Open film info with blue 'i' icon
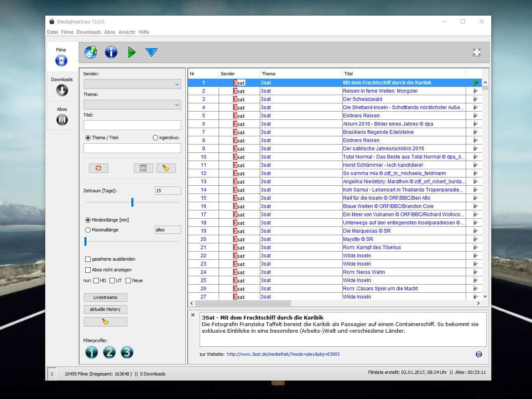Viewport: 532px width, 399px height. pos(111,52)
